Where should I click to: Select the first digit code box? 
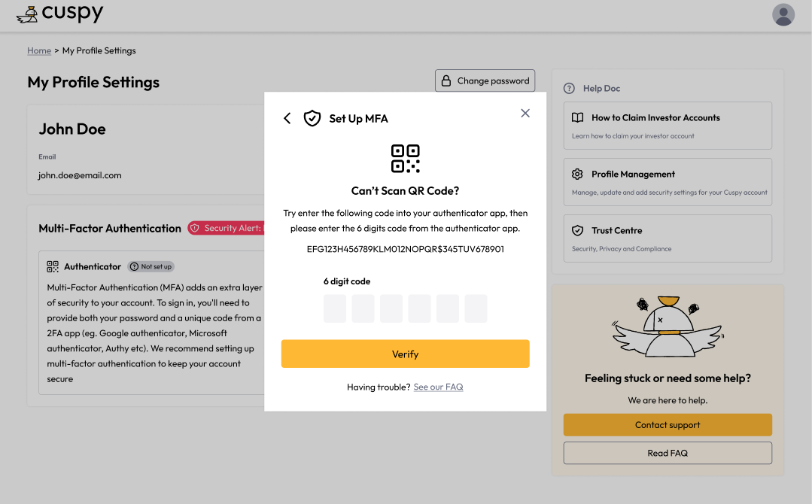(335, 308)
